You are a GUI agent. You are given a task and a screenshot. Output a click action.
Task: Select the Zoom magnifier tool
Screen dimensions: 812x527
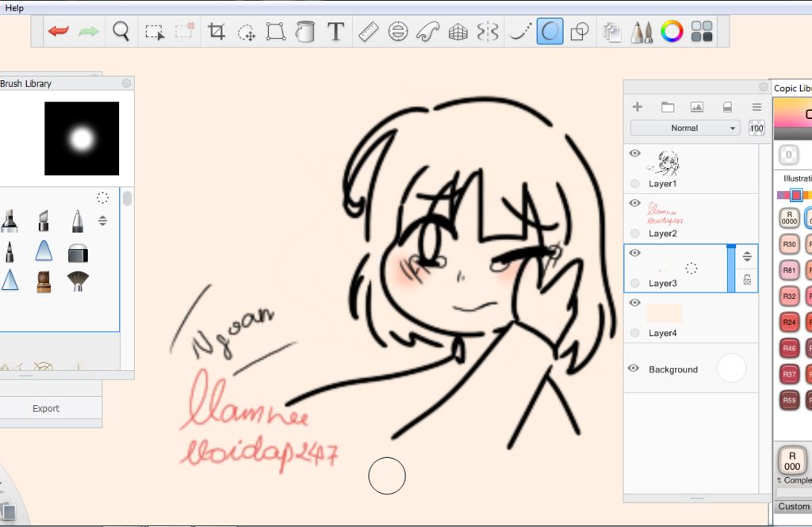pos(121,32)
